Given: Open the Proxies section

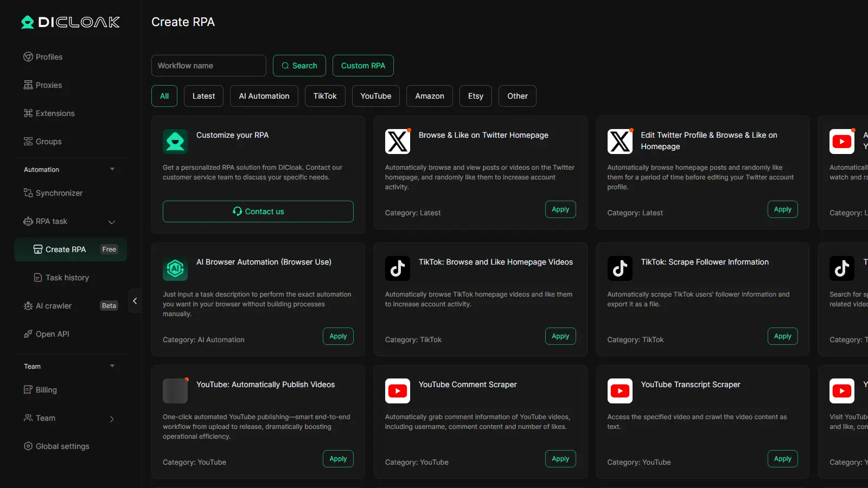Looking at the screenshot, I should click(x=48, y=85).
